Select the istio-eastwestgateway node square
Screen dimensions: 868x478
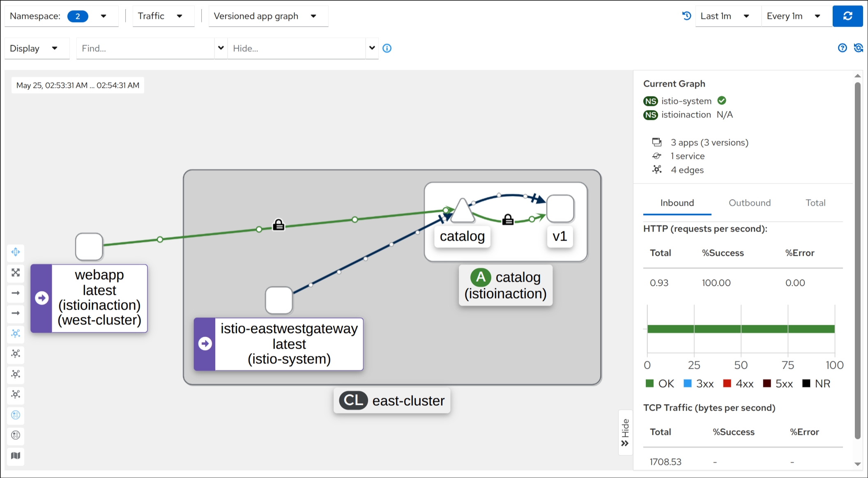coord(279,300)
